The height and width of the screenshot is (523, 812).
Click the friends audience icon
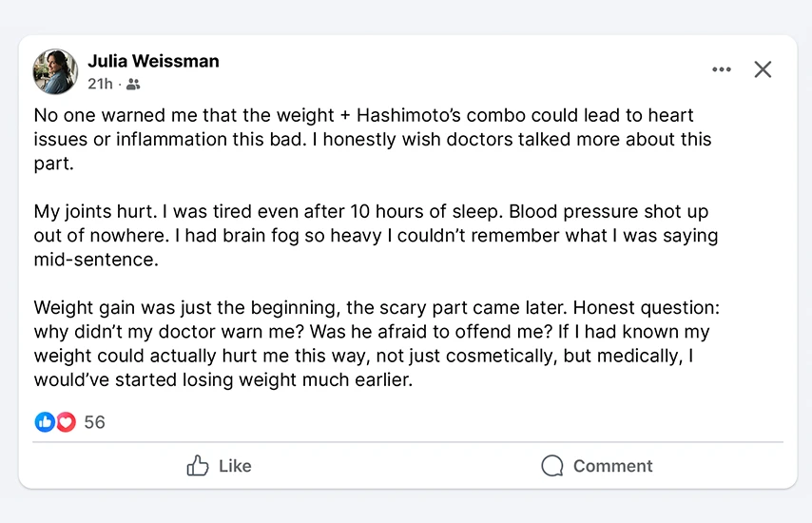[x=133, y=85]
